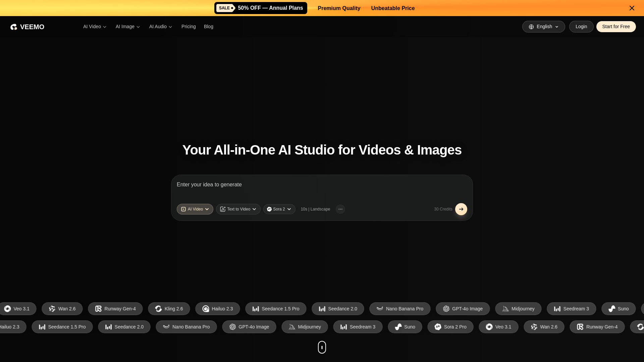Image resolution: width=644 pixels, height=362 pixels.
Task: Go to the Pricing page
Action: pos(189,27)
